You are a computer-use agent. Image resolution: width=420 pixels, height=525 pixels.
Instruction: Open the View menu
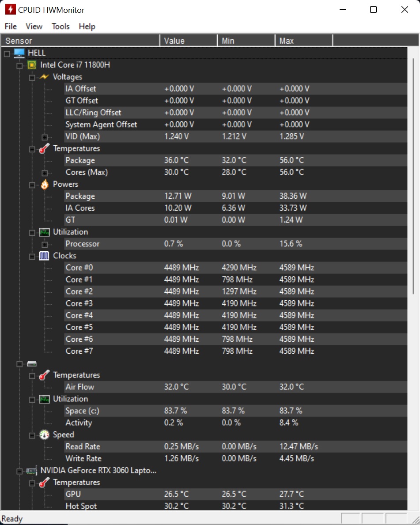click(34, 26)
